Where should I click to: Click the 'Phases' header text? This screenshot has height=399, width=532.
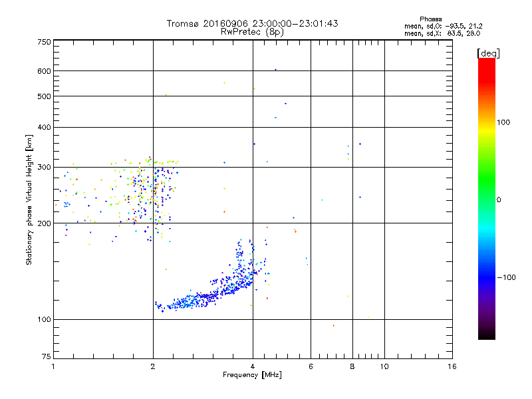[430, 19]
